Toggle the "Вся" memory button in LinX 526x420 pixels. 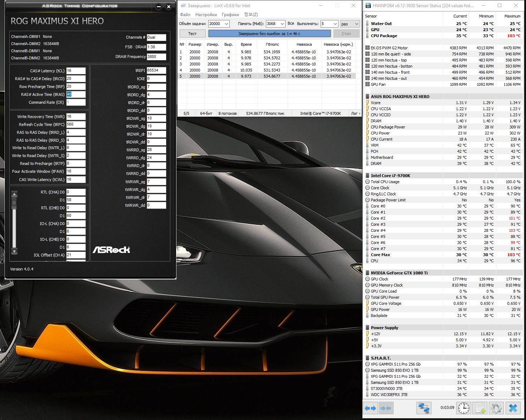coord(291,24)
